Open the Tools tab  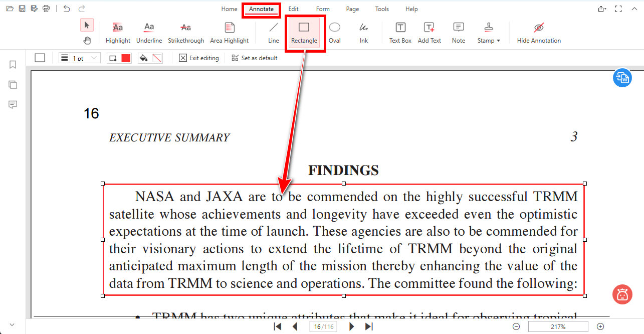[382, 9]
